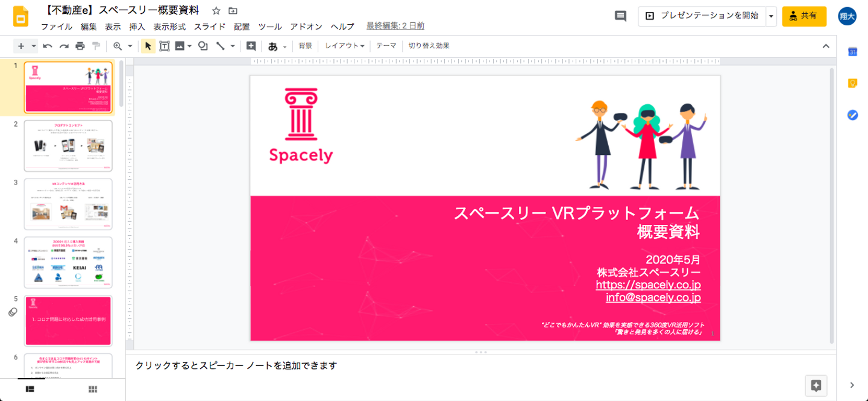The height and width of the screenshot is (401, 868).
Task: Switch to filmstrip view icon
Action: click(x=30, y=389)
